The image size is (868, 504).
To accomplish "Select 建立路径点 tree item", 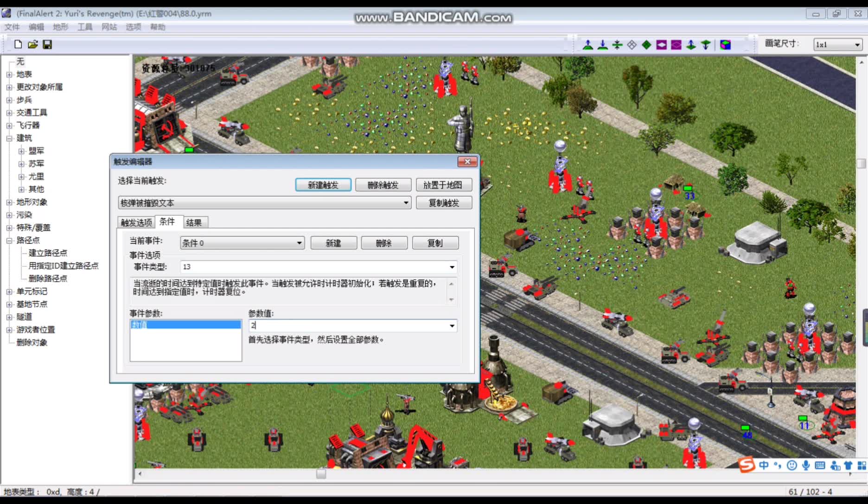I will pos(48,253).
